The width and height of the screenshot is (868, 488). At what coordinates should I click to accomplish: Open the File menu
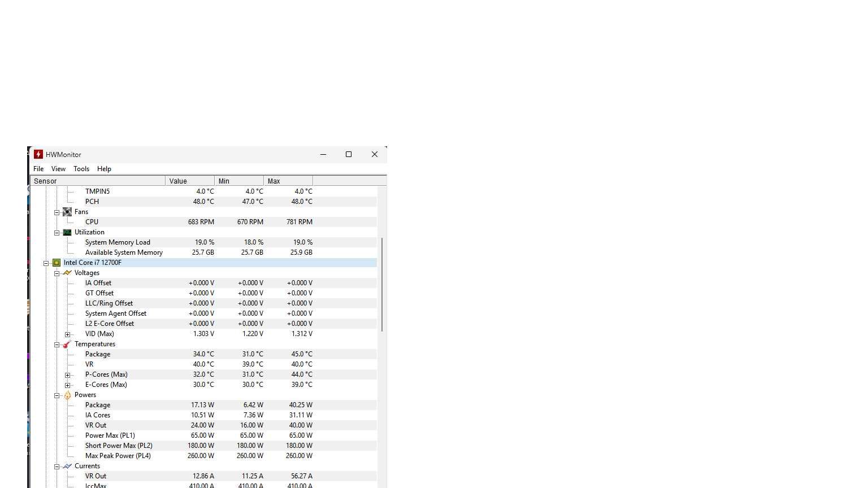[38, 169]
